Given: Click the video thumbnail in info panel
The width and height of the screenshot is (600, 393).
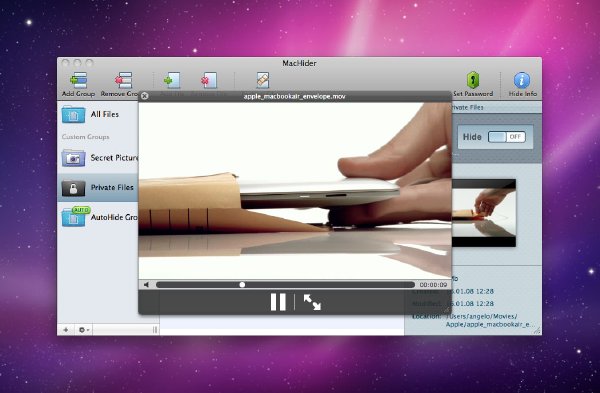Looking at the screenshot, I should [484, 213].
